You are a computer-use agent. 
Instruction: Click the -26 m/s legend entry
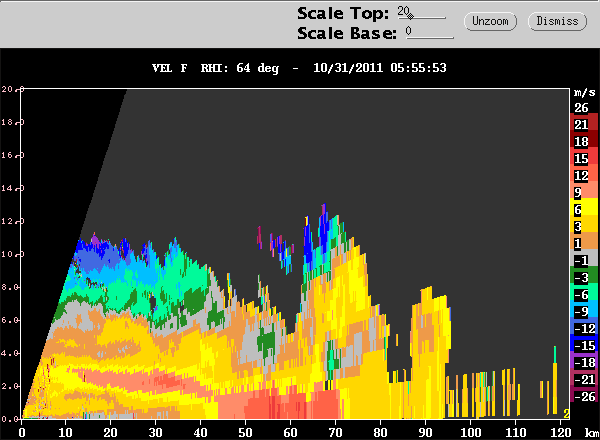(x=584, y=396)
